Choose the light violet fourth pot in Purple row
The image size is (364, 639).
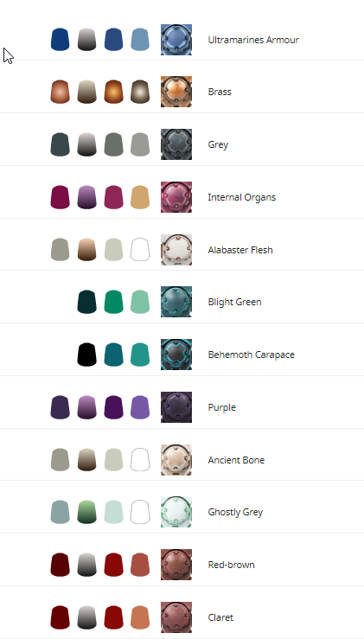(140, 407)
